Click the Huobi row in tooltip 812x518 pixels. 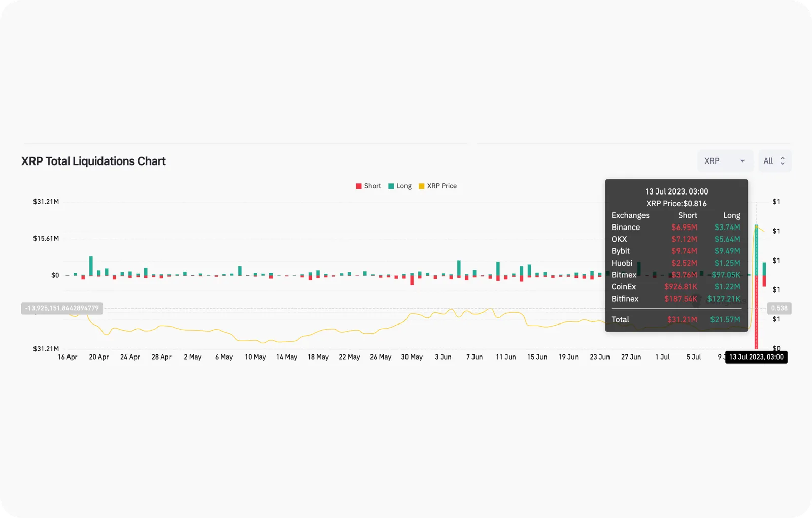tap(676, 263)
